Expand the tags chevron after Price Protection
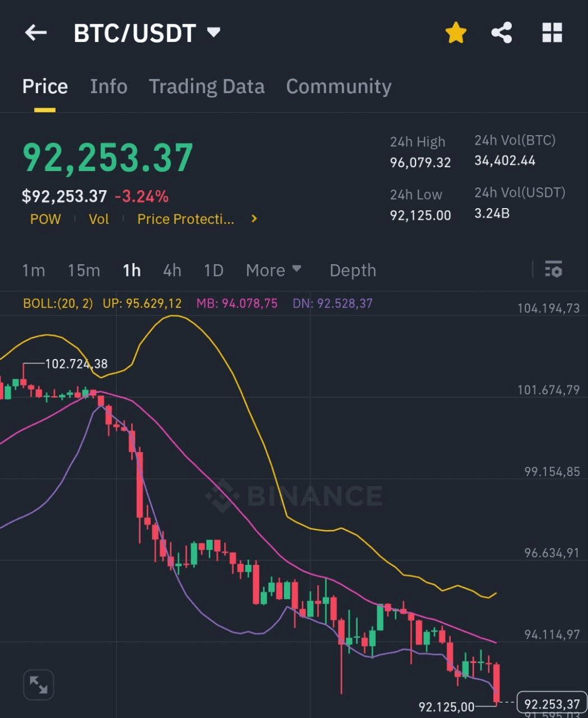The width and height of the screenshot is (588, 718). point(254,219)
